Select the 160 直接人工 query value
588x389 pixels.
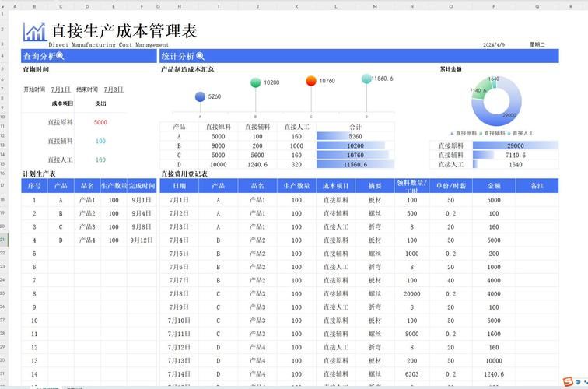click(x=100, y=159)
